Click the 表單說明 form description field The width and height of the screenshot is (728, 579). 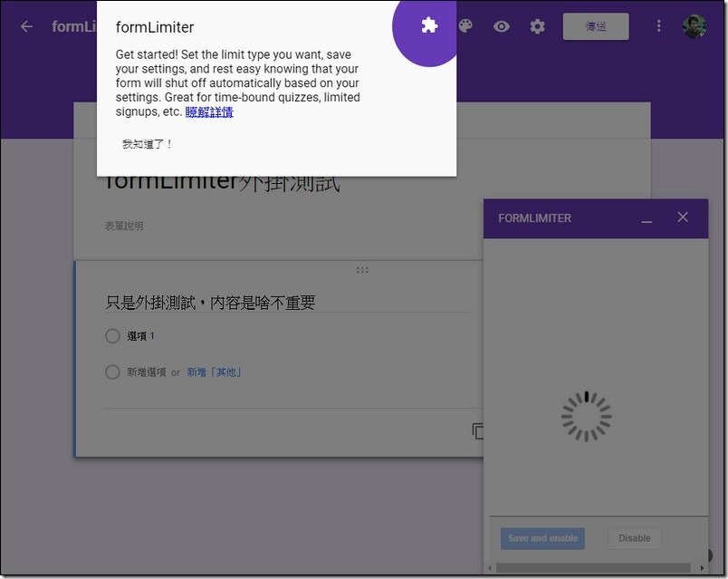(x=124, y=226)
